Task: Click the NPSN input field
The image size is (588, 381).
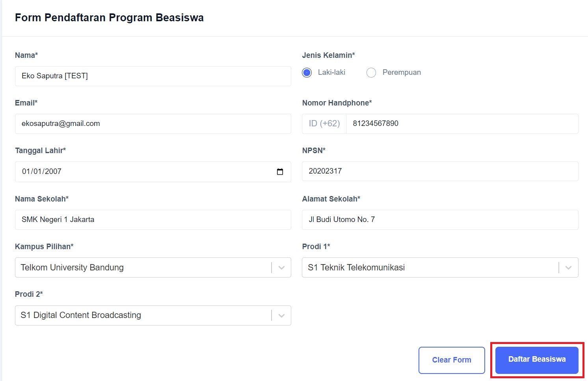Action: (440, 171)
